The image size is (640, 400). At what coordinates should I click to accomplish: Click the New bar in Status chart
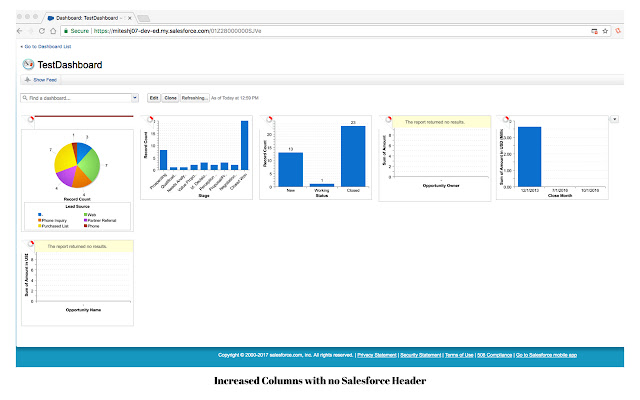click(291, 170)
